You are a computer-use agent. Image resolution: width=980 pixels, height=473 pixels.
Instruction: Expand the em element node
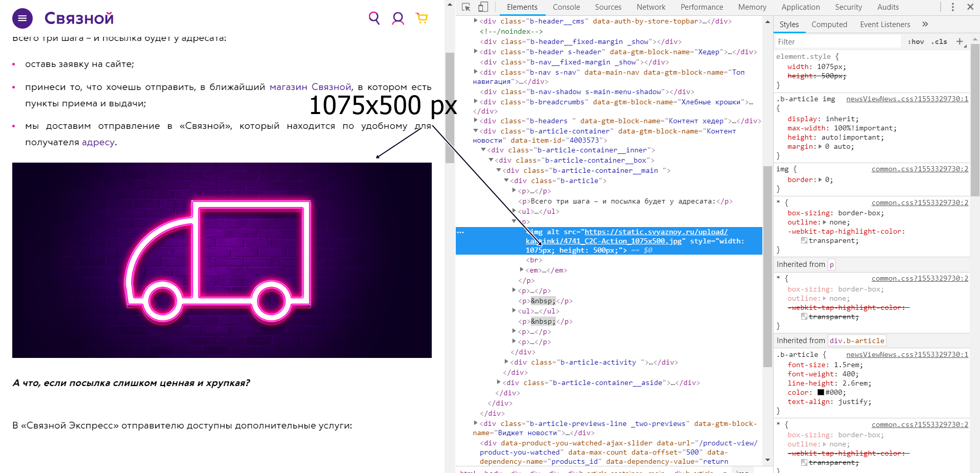pyautogui.click(x=522, y=270)
